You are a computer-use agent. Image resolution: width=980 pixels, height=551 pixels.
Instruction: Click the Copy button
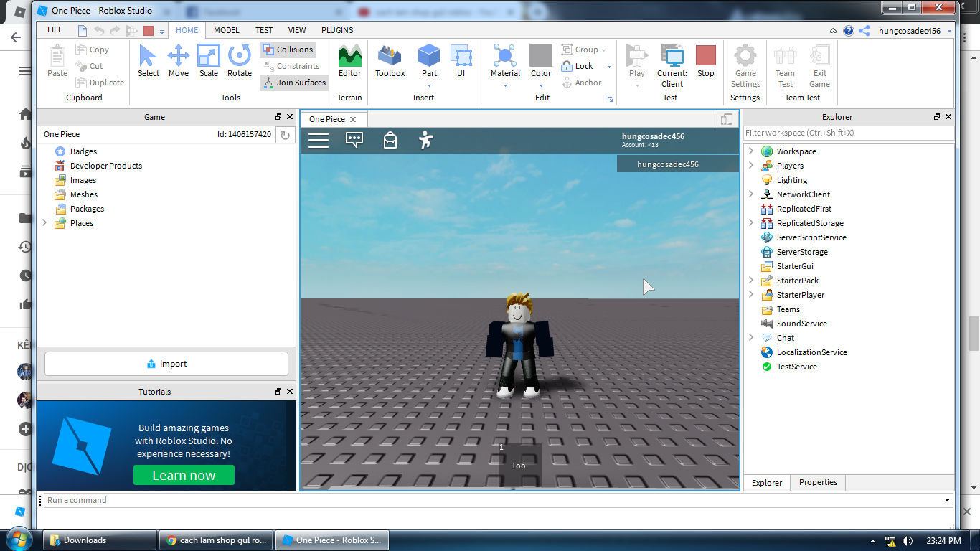pos(93,50)
